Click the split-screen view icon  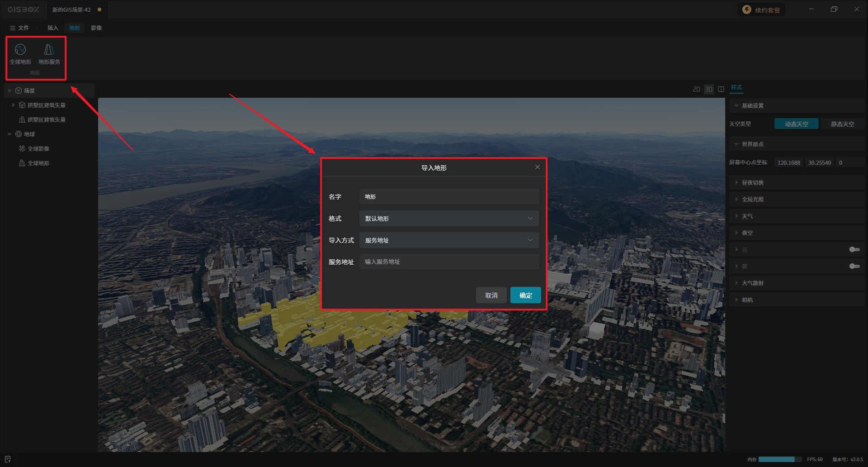(x=721, y=90)
